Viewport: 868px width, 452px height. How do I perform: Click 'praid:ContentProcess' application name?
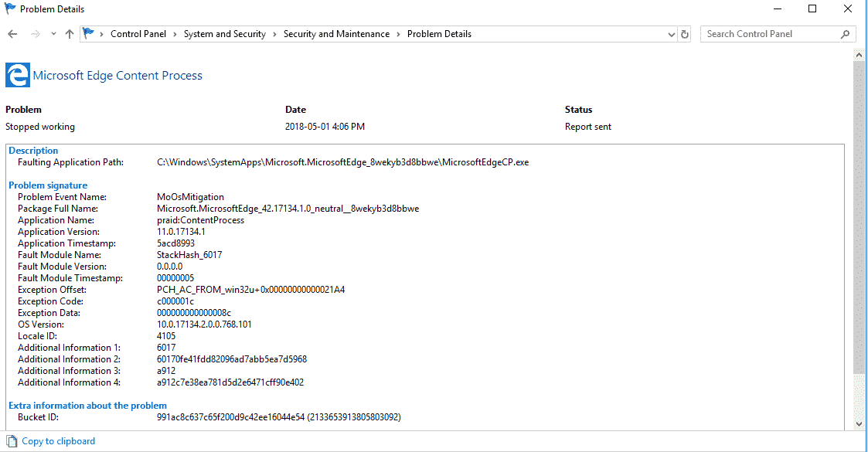pos(200,220)
